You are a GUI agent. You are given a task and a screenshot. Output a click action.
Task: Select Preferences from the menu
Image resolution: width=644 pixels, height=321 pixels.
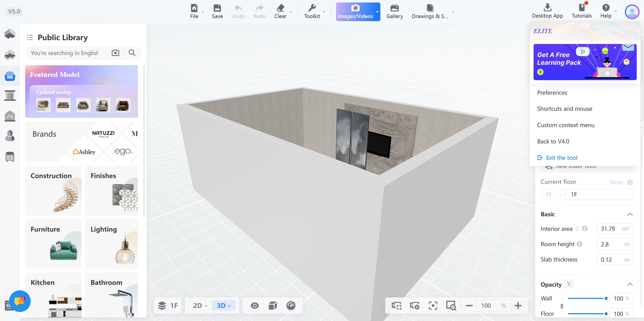552,93
